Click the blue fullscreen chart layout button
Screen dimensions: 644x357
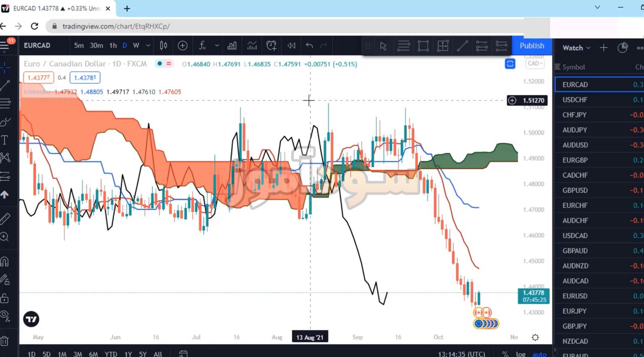[510, 64]
